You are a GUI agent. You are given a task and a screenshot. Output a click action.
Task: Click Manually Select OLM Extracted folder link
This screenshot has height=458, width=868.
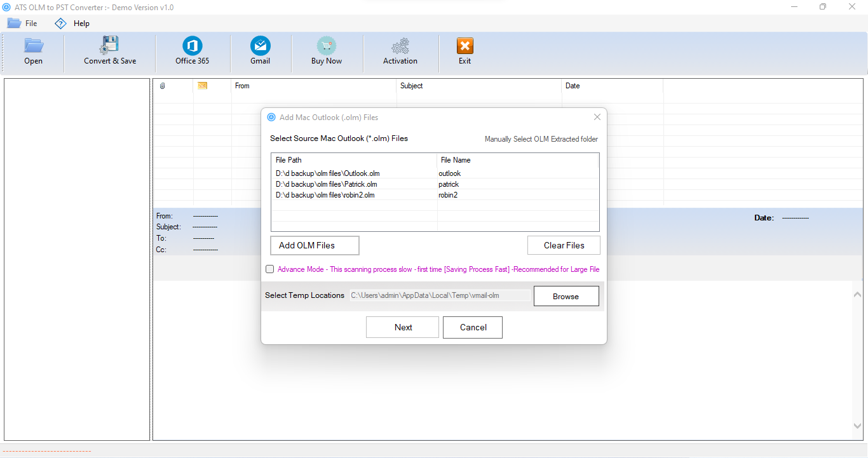(541, 139)
